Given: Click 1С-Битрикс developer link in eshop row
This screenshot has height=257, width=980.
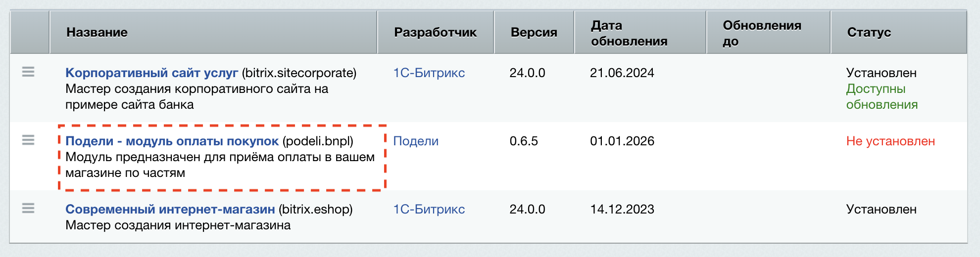Looking at the screenshot, I should pyautogui.click(x=429, y=209).
